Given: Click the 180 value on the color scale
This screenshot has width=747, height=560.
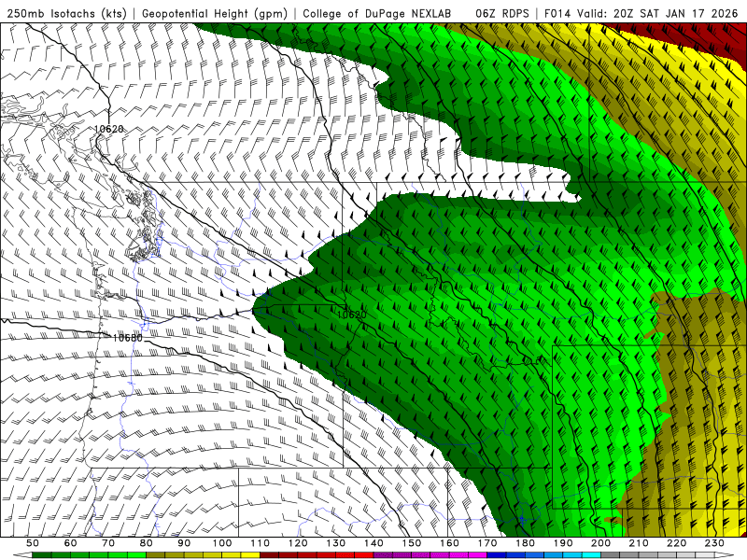Looking at the screenshot, I should [x=526, y=543].
